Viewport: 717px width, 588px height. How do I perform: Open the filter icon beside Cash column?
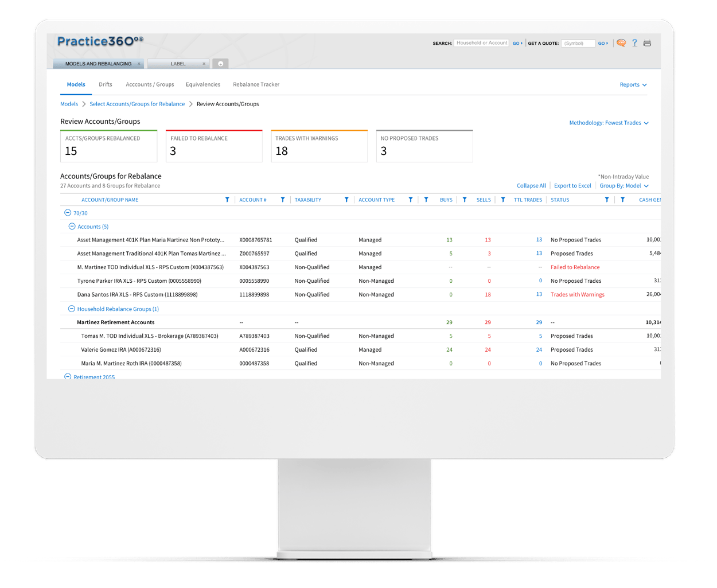[623, 200]
